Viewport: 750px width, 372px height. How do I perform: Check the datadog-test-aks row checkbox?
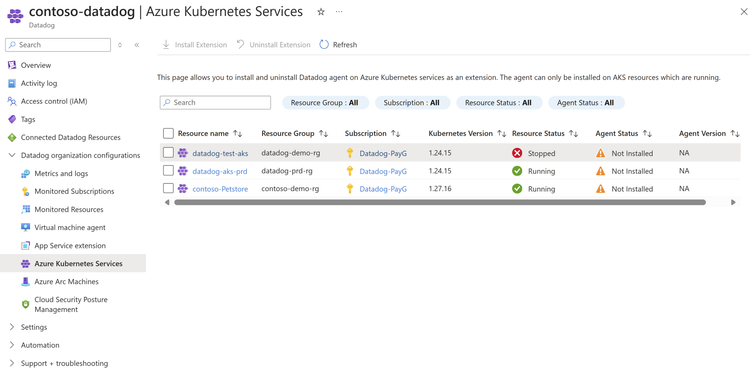168,153
